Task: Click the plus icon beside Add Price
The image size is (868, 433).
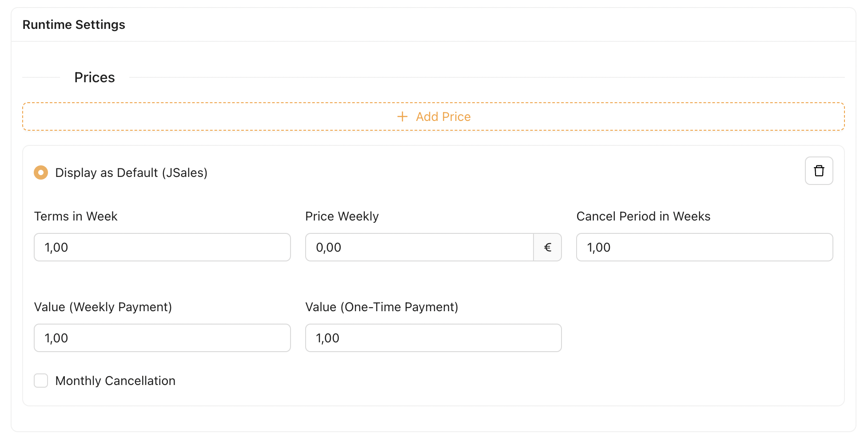Action: (402, 116)
